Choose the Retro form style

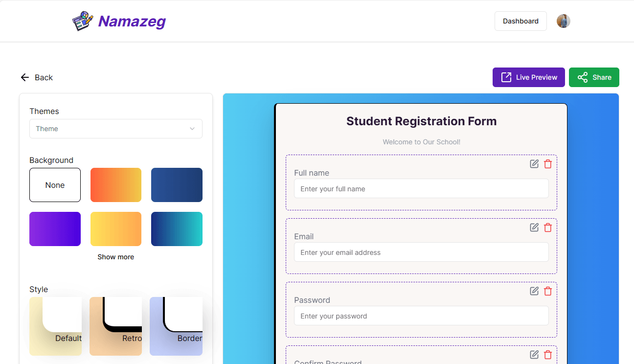click(115, 326)
